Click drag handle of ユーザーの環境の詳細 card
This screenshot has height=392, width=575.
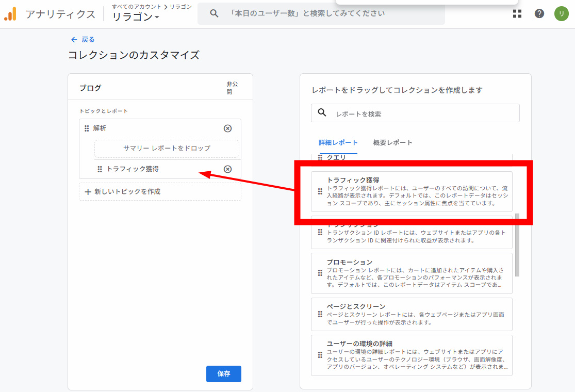(x=320, y=355)
